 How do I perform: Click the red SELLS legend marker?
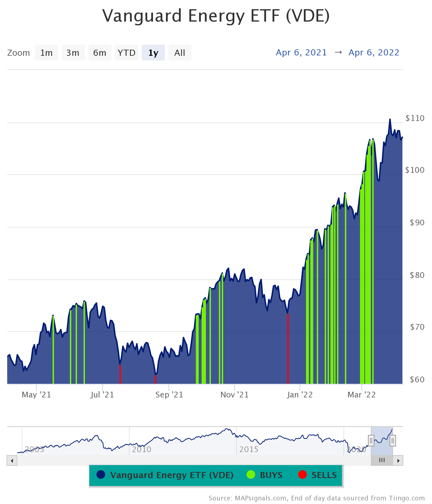coord(302,475)
